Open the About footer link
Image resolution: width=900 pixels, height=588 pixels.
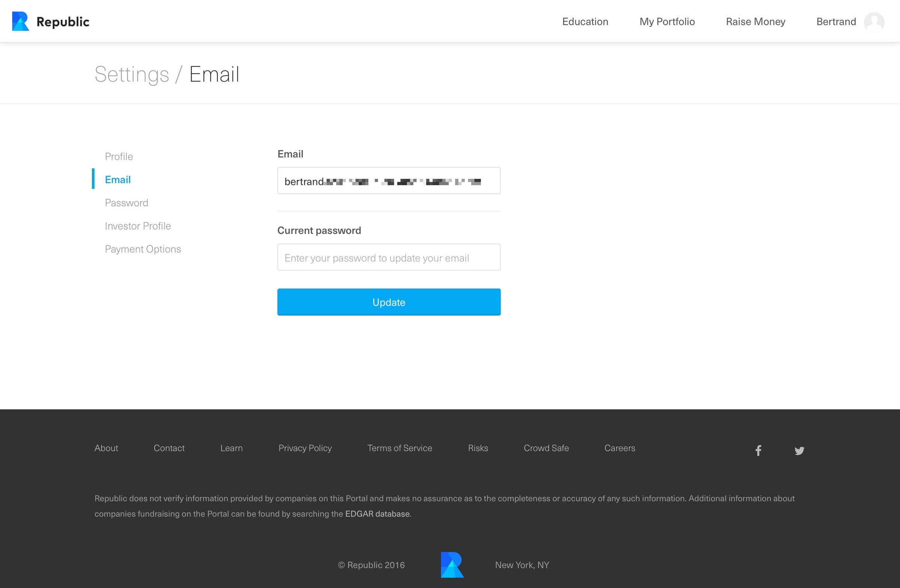106,448
